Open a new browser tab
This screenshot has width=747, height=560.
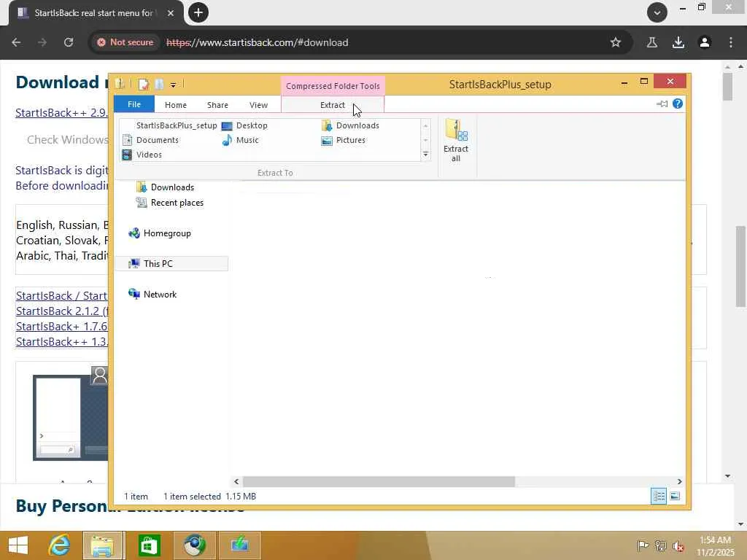[198, 12]
